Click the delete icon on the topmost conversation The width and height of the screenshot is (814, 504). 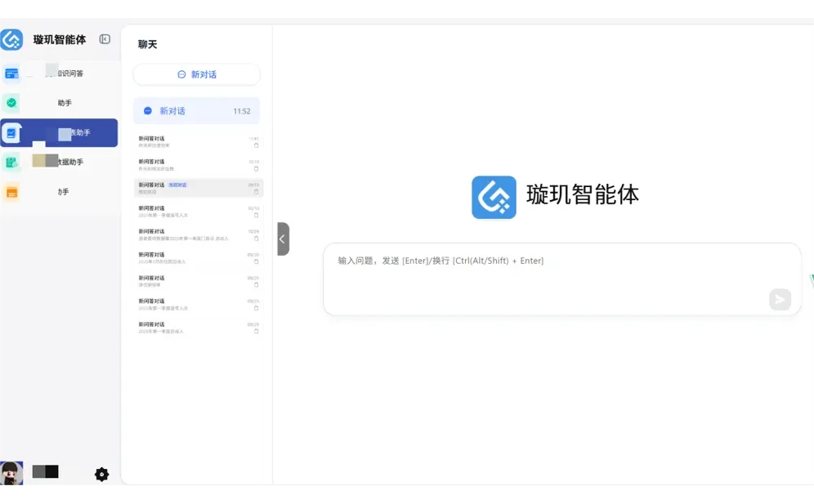256,145
